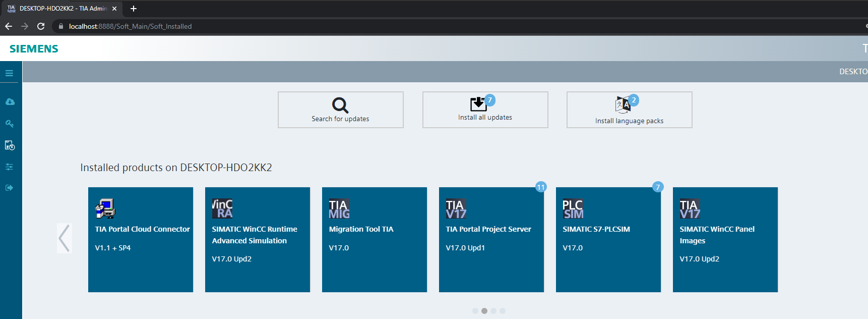Click Search for updates button

tap(340, 110)
